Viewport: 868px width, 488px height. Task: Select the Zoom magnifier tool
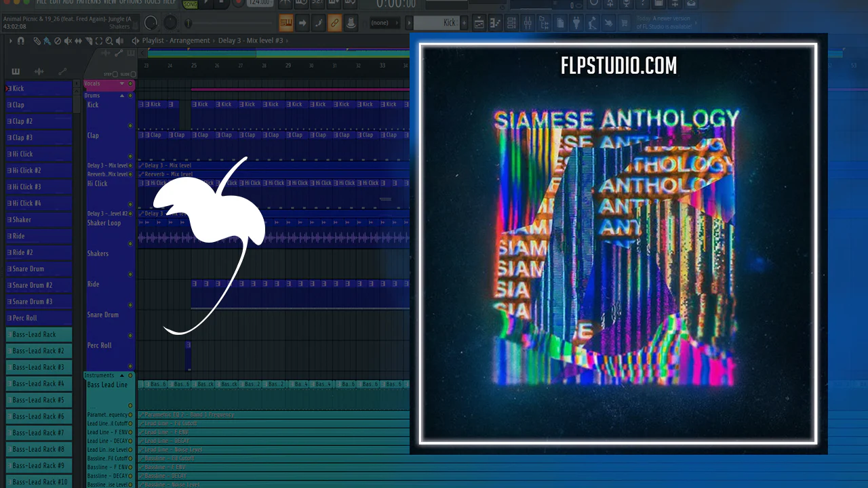coord(109,41)
